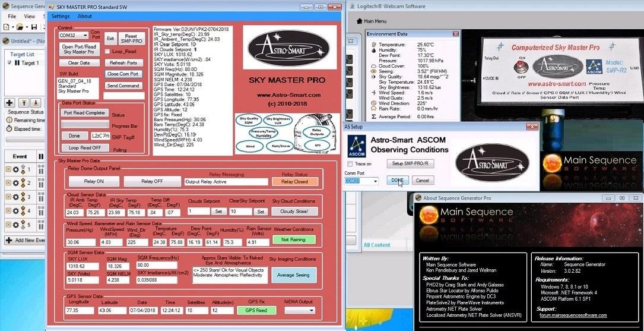Open gear settings for event 5
Screen dimensions: 644x331
[x=16, y=225]
